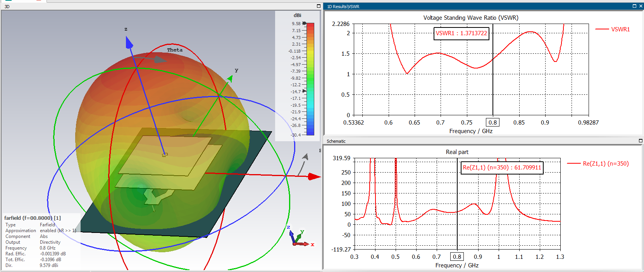Click the 'farfield (f=00.8000) [1]' heading
644x272 pixels.
[33, 218]
